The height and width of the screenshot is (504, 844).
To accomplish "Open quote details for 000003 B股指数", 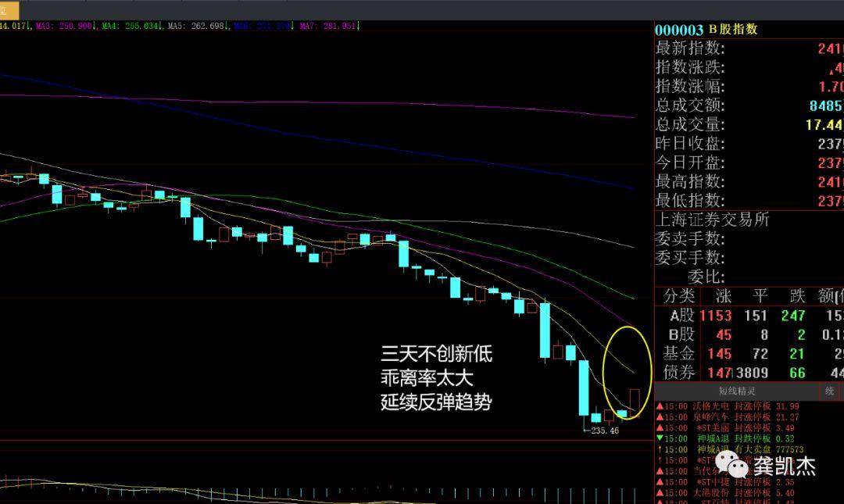I will tap(704, 30).
